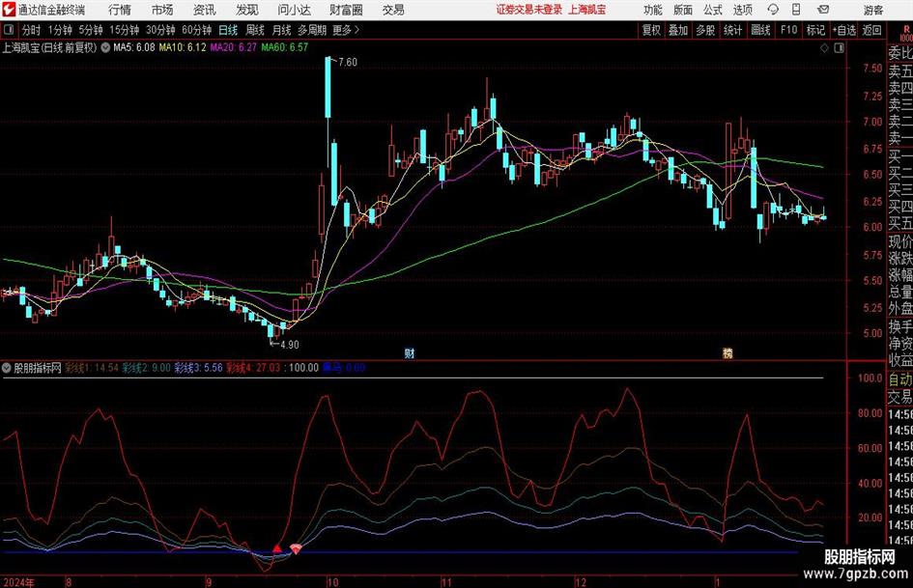Toggle the side panel icon near diamond
The height and width of the screenshot is (588, 913).
coord(839,48)
